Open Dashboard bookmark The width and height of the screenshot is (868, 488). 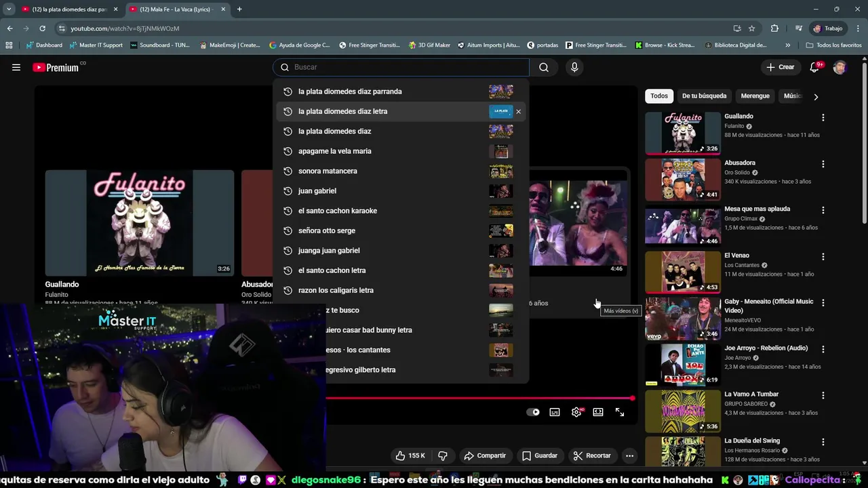[x=44, y=45]
